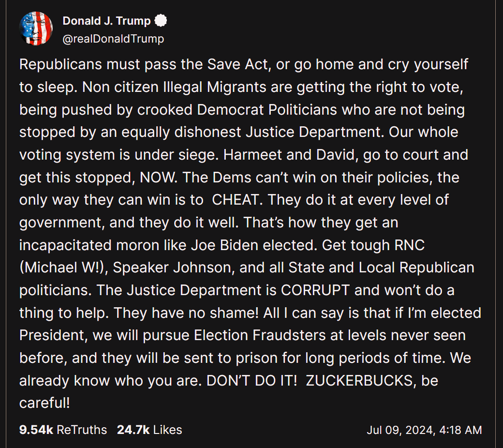Open the flag-themed profile avatar
The height and width of the screenshot is (448, 503).
[x=36, y=29]
